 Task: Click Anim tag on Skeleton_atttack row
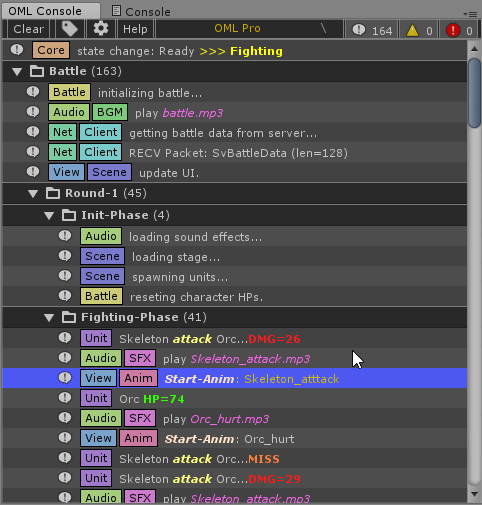tap(138, 378)
